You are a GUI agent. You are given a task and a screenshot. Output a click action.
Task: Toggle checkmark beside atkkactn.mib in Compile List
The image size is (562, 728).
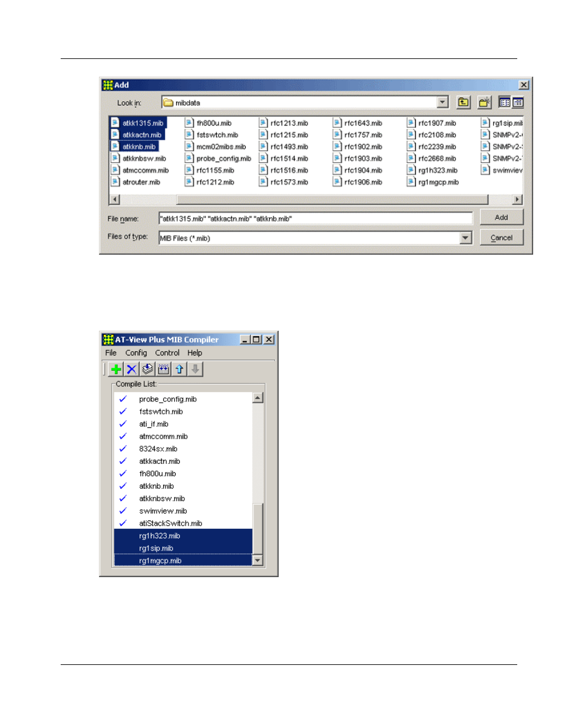tap(123, 461)
